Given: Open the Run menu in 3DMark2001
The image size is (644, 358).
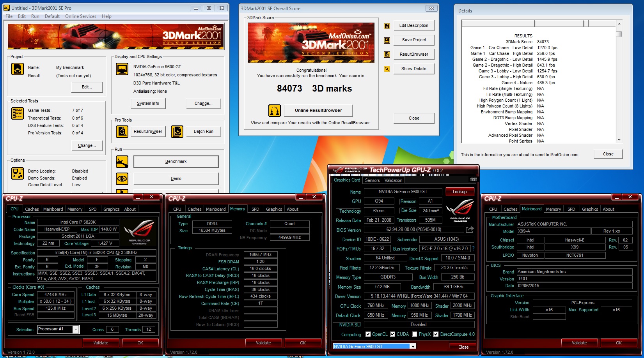Looking at the screenshot, I should tap(35, 16).
